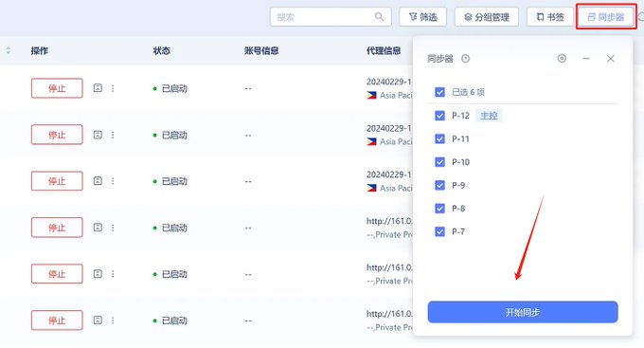Open the three-dot menu in second row
This screenshot has height=348, width=644.
tap(113, 135)
